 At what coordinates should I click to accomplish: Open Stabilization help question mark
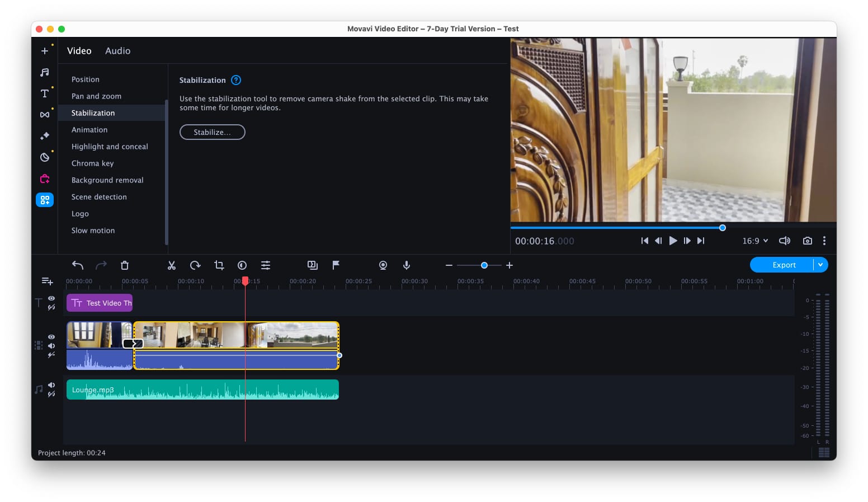(x=236, y=80)
